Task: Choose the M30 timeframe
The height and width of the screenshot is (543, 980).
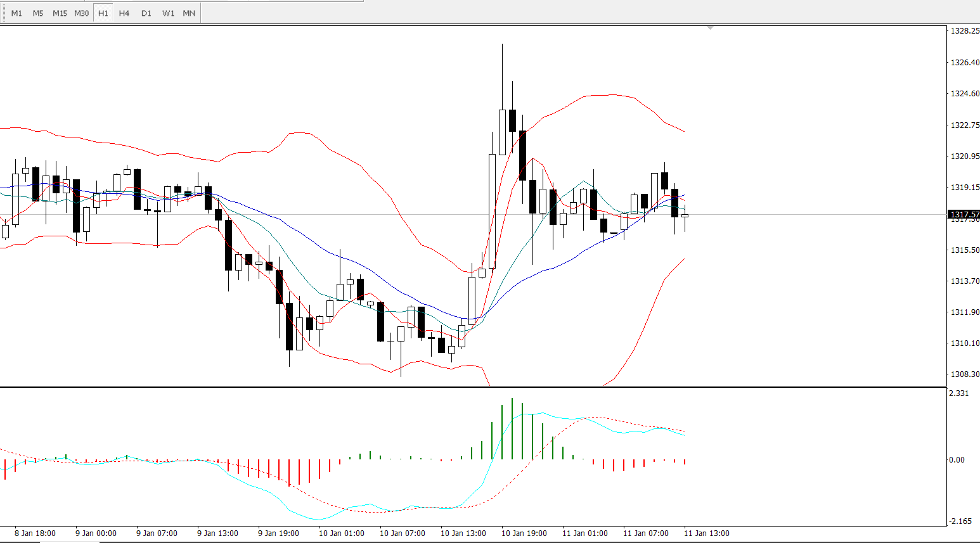Action: (82, 13)
